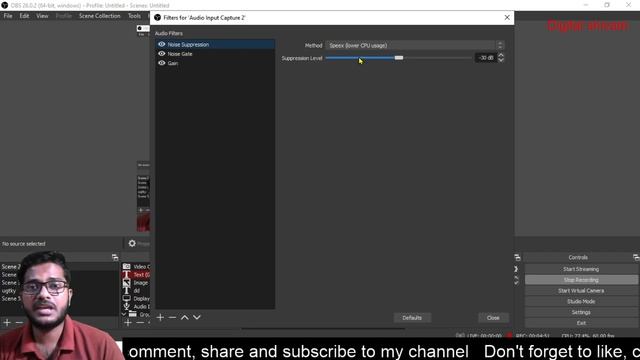The image size is (640, 360).
Task: Select the Group folder icon in Sources
Action: tap(133, 314)
